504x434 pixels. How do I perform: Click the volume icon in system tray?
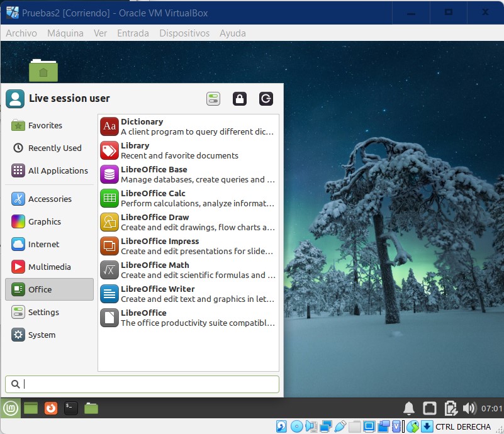pos(469,408)
